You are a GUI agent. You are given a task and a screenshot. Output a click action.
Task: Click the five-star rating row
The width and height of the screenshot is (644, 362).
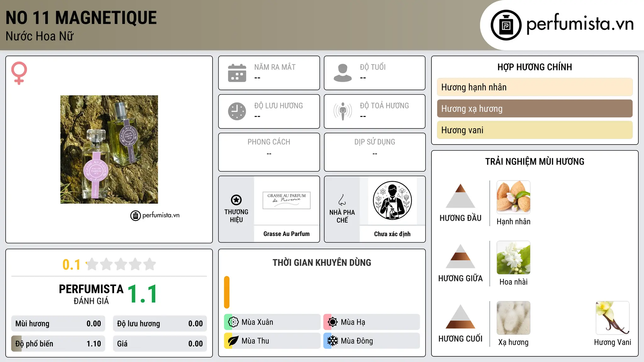point(121,264)
